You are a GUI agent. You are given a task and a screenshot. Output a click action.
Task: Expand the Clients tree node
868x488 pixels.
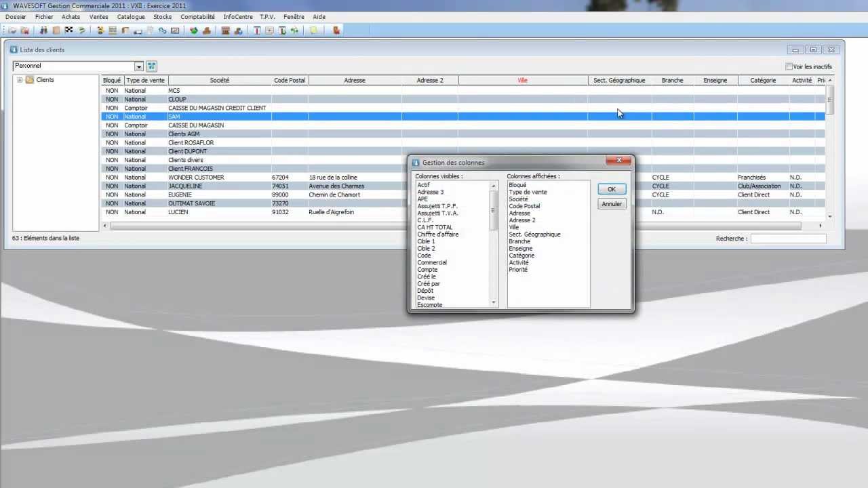pos(20,80)
